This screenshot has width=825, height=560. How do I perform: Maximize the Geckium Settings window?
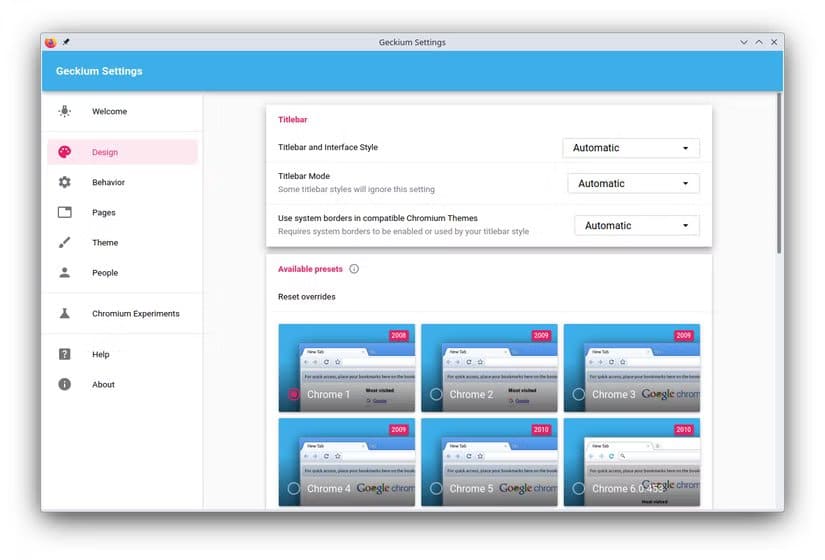(x=759, y=42)
